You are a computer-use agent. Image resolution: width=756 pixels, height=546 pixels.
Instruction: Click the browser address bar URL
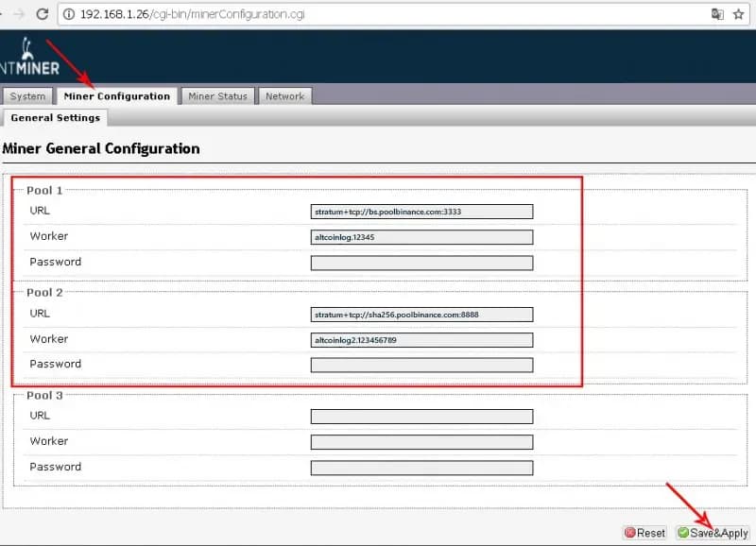click(x=193, y=14)
